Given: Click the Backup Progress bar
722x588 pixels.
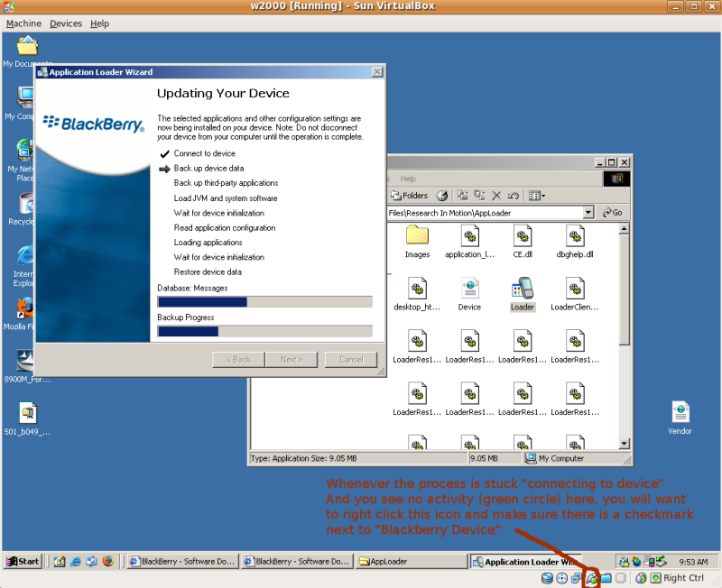Looking at the screenshot, I should (264, 331).
